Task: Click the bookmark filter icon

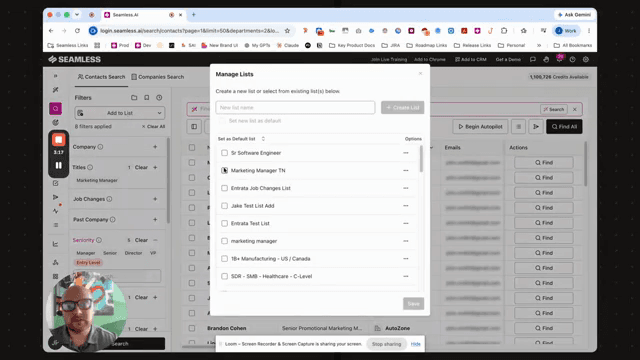Action: 147,98
